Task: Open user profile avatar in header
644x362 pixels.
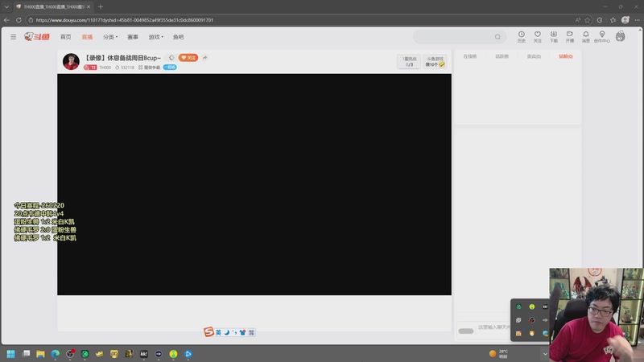Action: [620, 36]
